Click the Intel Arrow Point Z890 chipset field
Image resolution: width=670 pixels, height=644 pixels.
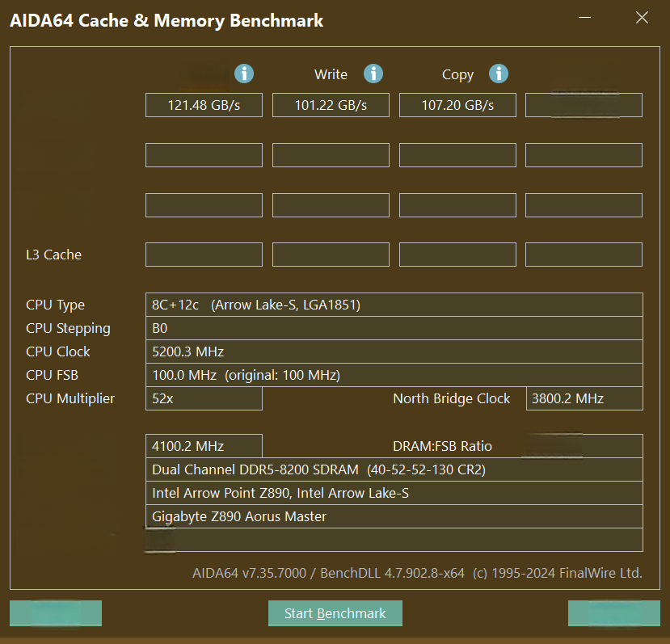pyautogui.click(x=394, y=493)
